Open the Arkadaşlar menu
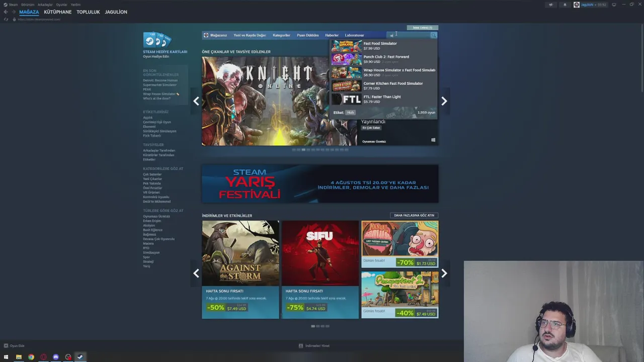The image size is (644, 362). coord(45,5)
